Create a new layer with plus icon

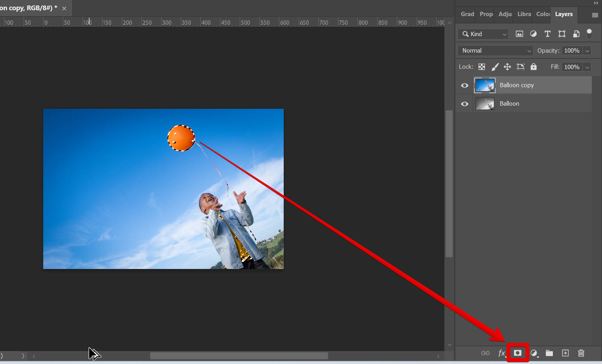point(565,353)
